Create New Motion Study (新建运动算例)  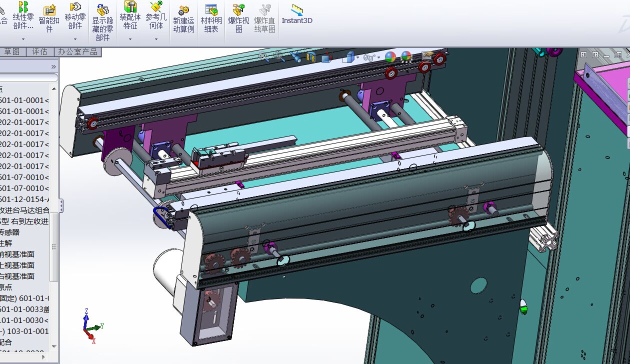[x=183, y=18]
